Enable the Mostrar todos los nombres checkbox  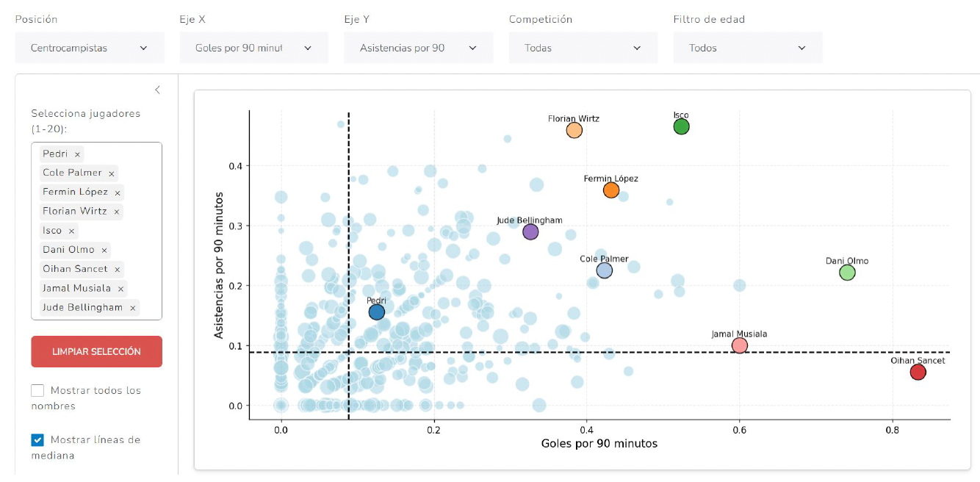coord(37,390)
